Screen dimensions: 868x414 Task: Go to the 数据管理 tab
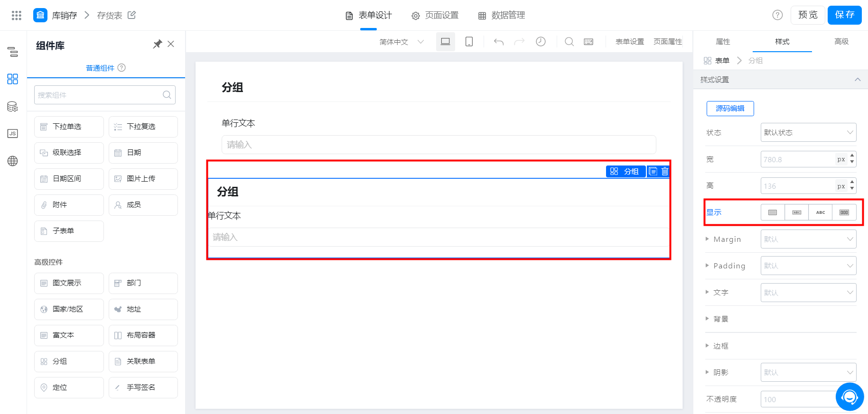(502, 15)
